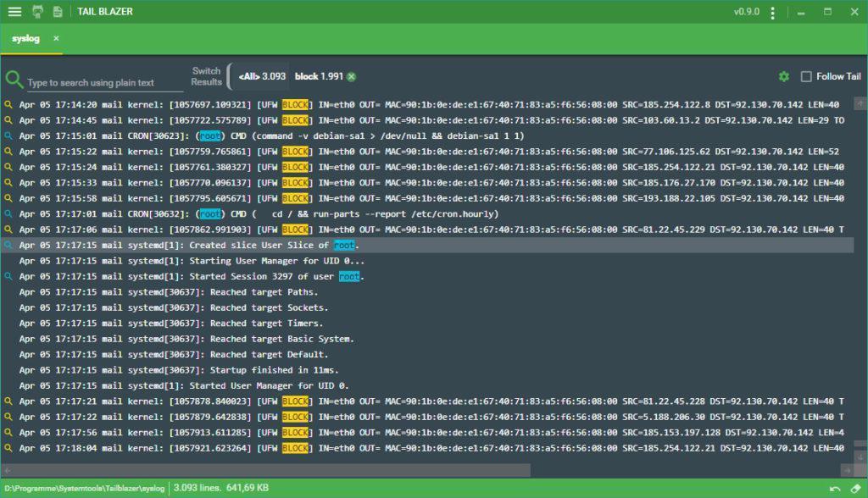Click highlighted BLOCK in 17:14:20 line
This screenshot has width=868, height=498.
coord(295,104)
